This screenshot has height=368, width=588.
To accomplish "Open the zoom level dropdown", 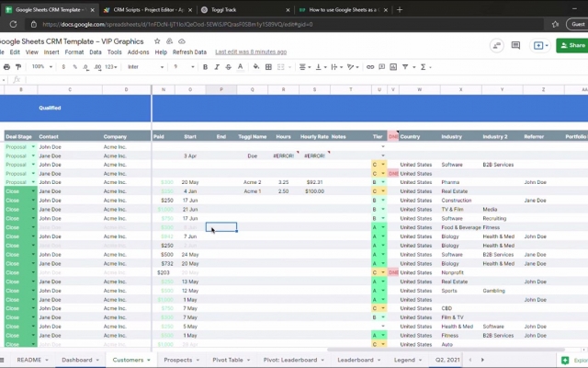I will [x=41, y=67].
